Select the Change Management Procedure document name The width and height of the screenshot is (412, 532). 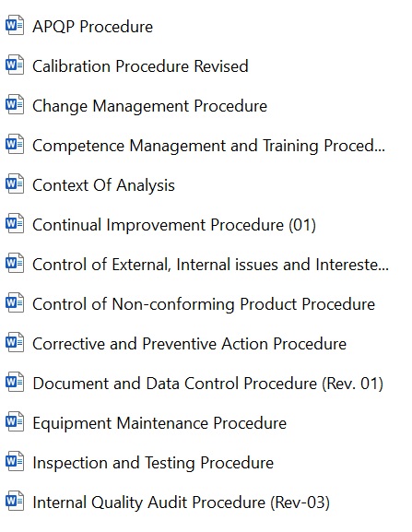[150, 106]
